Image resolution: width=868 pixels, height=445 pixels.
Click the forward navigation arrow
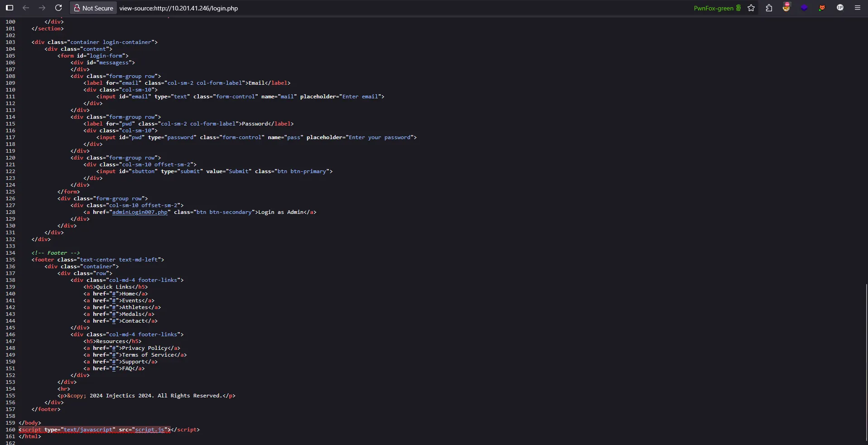click(x=42, y=8)
